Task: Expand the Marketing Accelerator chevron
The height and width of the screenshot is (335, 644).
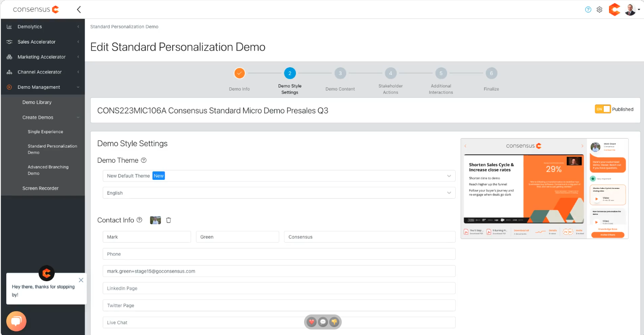Action: point(78,57)
